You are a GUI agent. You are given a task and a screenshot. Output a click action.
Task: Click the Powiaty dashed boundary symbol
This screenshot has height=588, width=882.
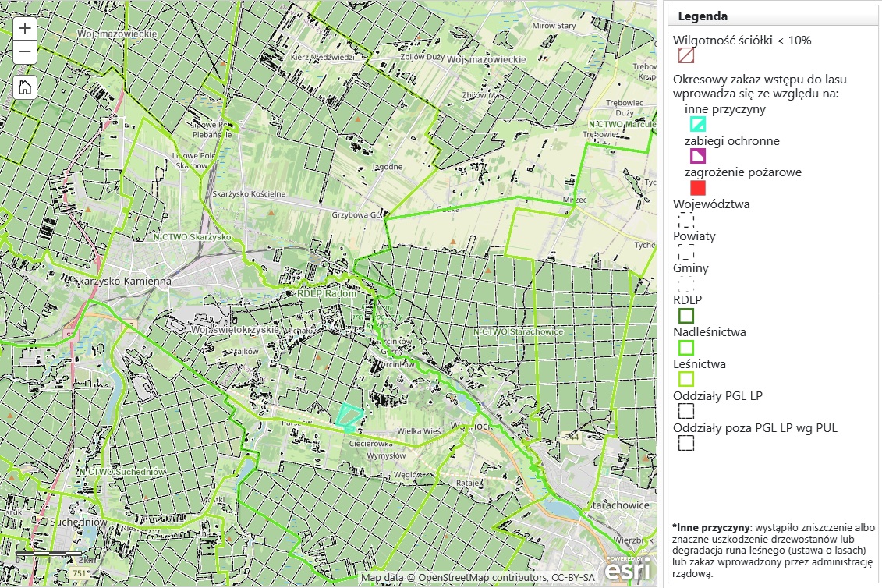686,252
